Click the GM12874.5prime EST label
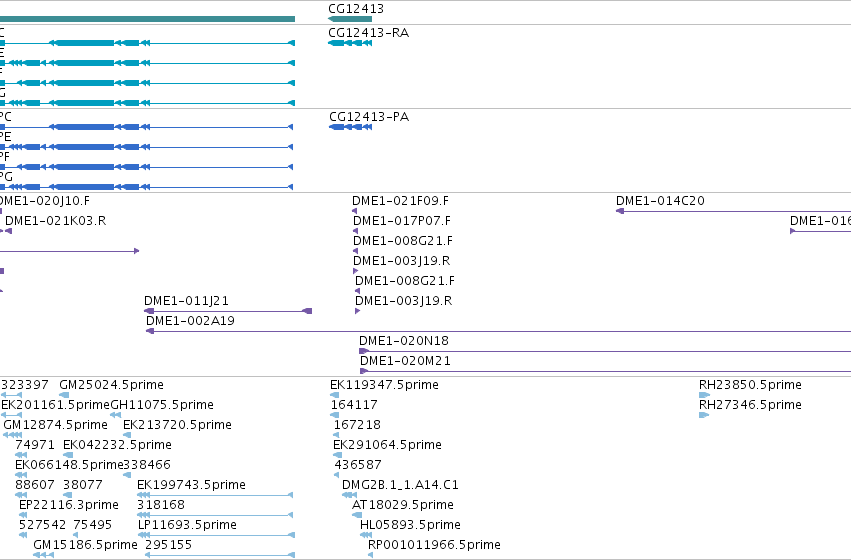This screenshot has height=560, width=851. (x=55, y=425)
